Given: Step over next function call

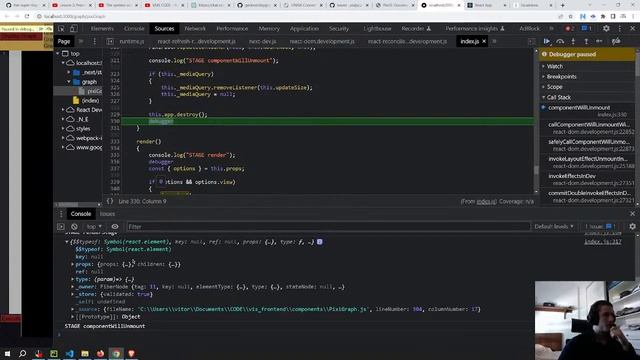Looking at the screenshot, I should point(560,41).
